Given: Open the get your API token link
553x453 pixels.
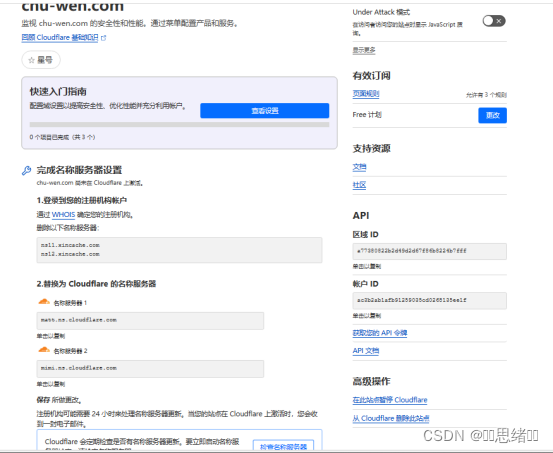Looking at the screenshot, I should pos(380,333).
